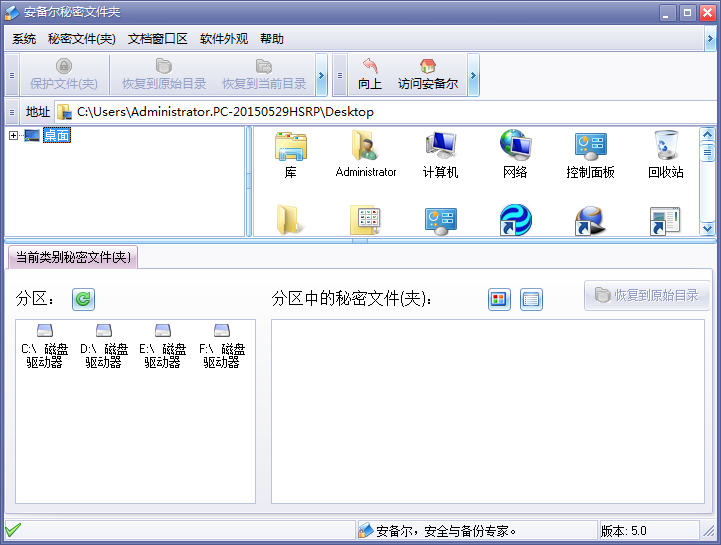This screenshot has width=721, height=545.
Task: Open the 秘密文件(夹) menu
Action: (81, 39)
